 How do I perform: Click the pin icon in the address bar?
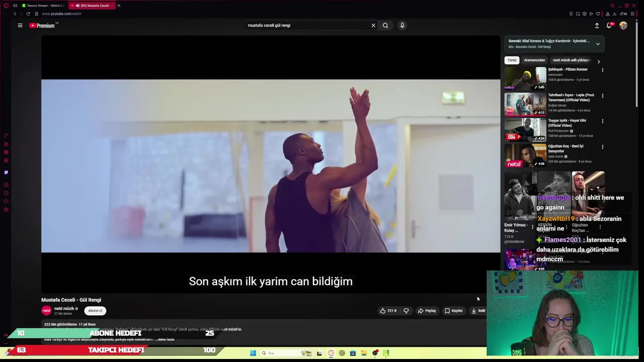[571, 14]
